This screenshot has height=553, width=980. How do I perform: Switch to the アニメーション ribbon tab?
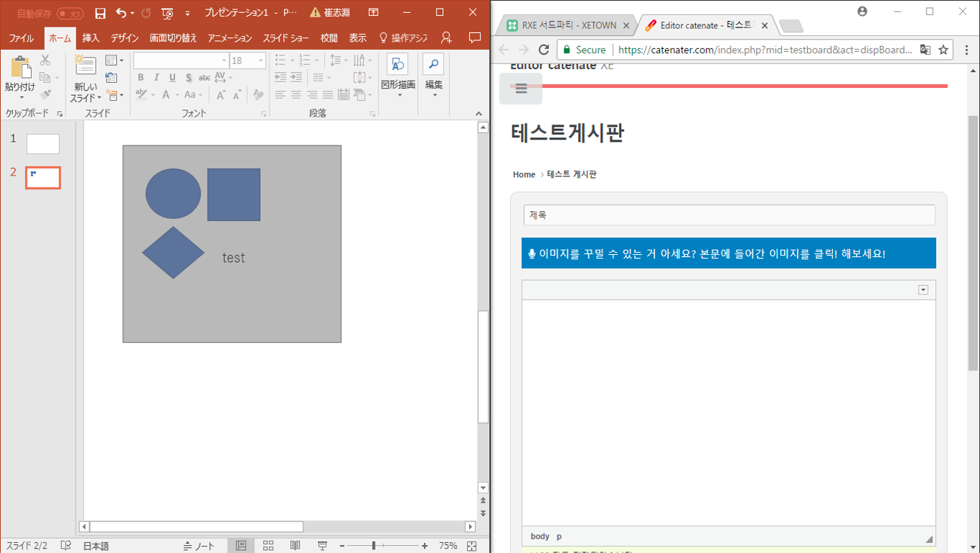coord(230,38)
